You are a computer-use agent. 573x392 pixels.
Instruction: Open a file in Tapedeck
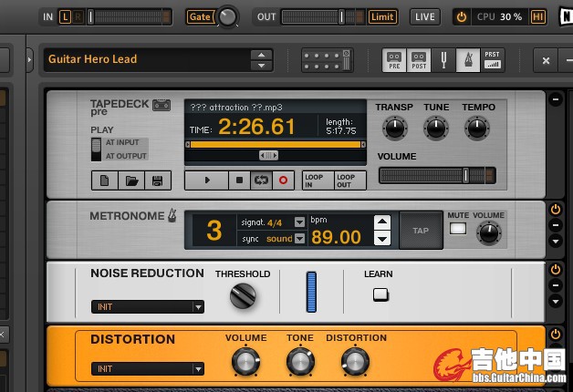[x=131, y=181]
